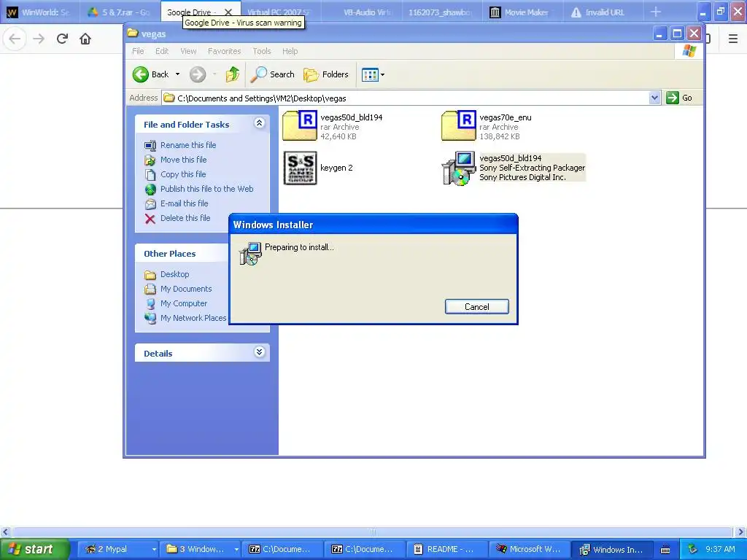Click the browser forward arrow
747x560 pixels.
pyautogui.click(x=39, y=39)
